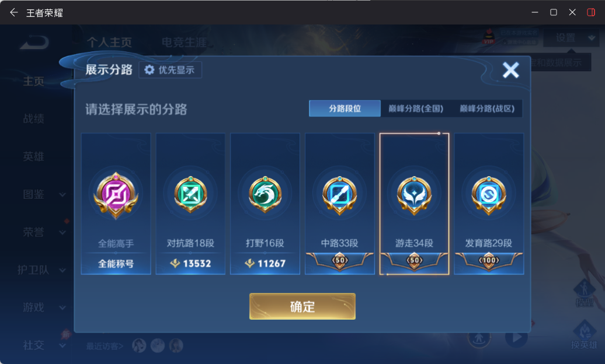Switch to 分路段位 tab
This screenshot has height=364, width=605.
tap(345, 108)
